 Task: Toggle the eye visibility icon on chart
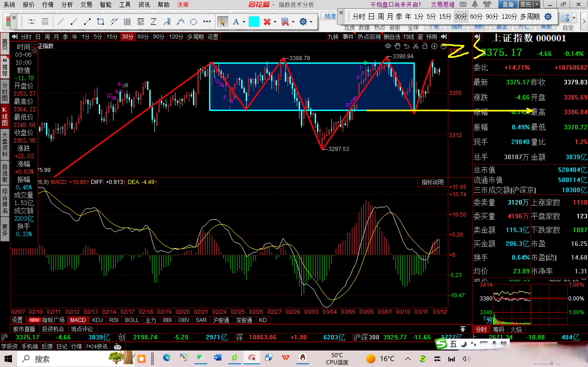point(388,46)
